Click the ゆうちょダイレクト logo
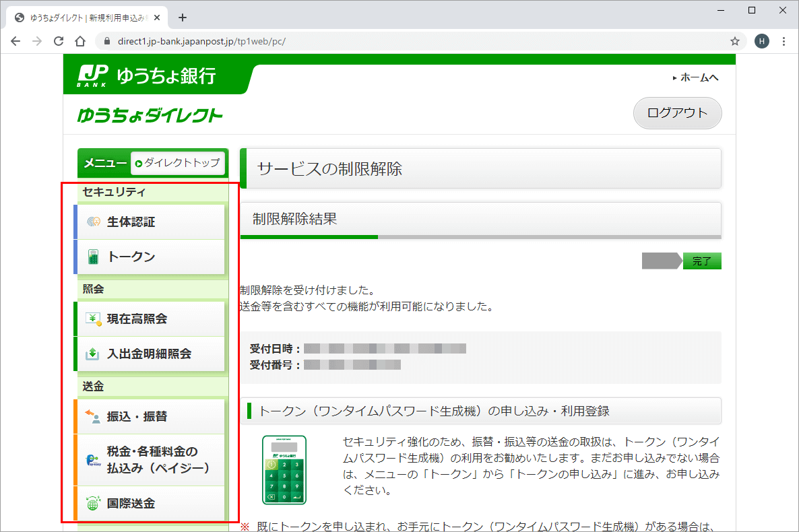 click(x=150, y=115)
